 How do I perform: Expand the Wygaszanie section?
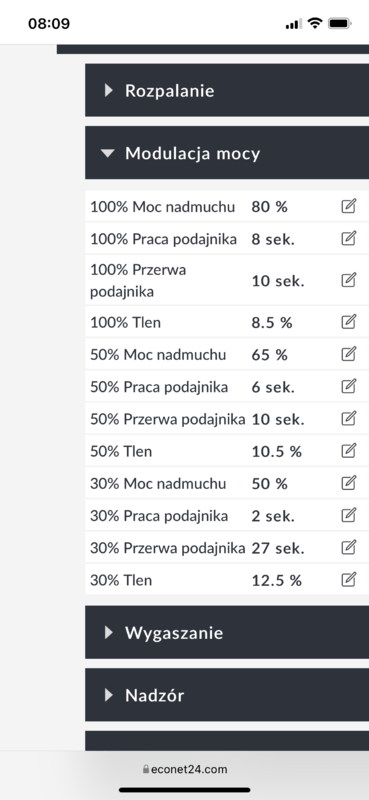click(x=227, y=632)
